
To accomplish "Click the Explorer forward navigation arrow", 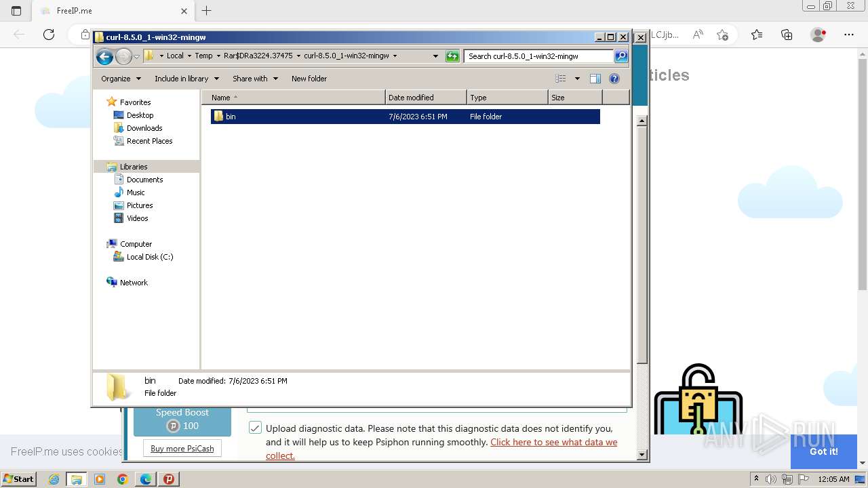I will tap(123, 56).
